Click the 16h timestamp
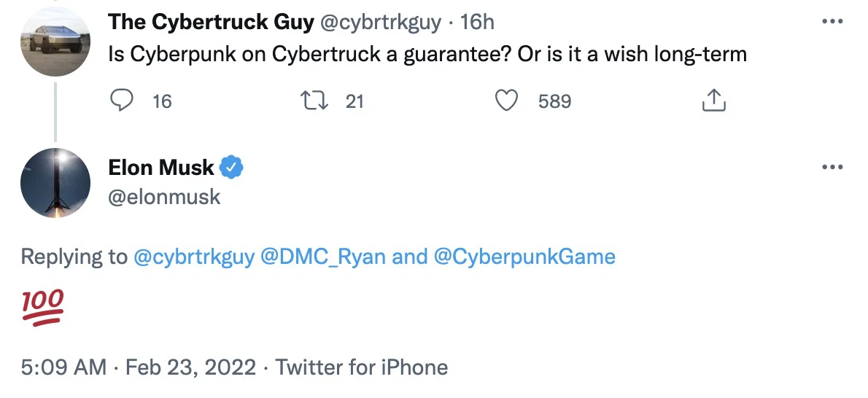Screen dimensions: 868x398 pos(478,22)
